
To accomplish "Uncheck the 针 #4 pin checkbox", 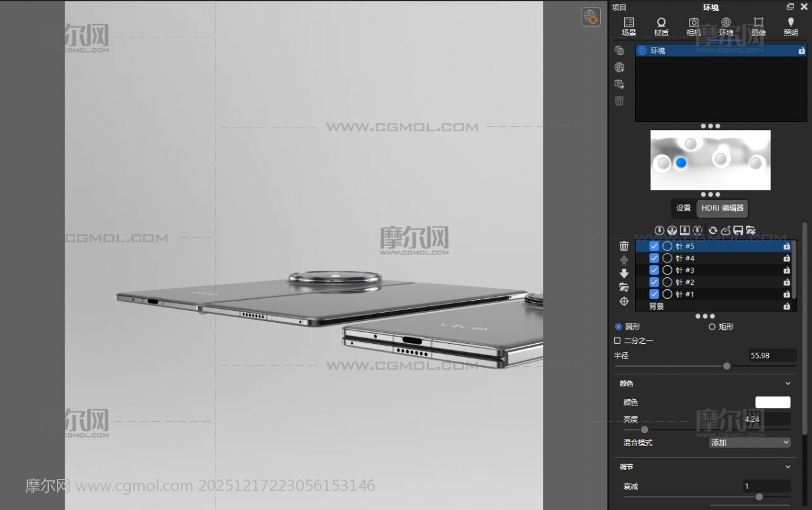I will (654, 258).
